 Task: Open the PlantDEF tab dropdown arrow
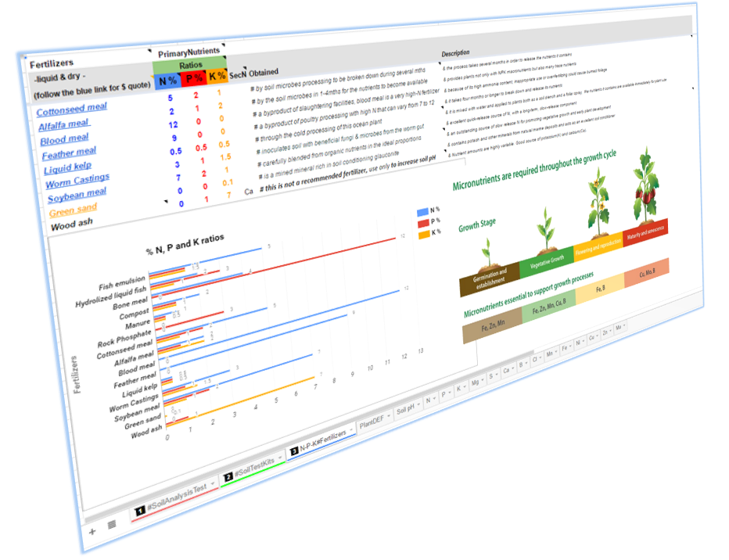point(390,415)
